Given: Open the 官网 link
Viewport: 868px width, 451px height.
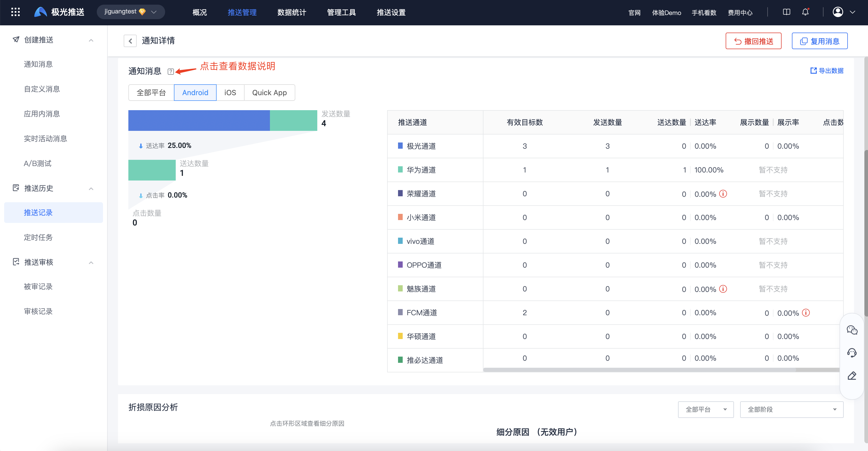Looking at the screenshot, I should 634,13.
